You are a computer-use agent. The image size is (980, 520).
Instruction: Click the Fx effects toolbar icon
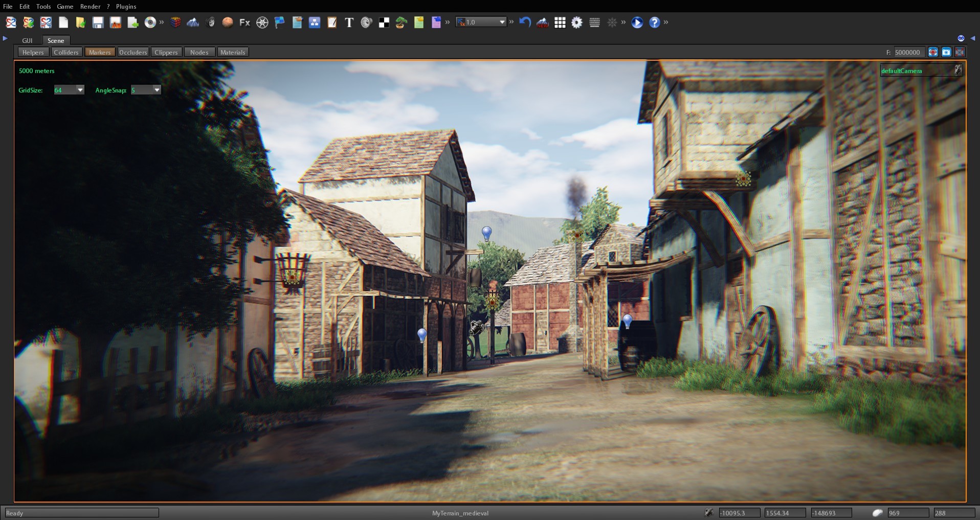[x=244, y=22]
